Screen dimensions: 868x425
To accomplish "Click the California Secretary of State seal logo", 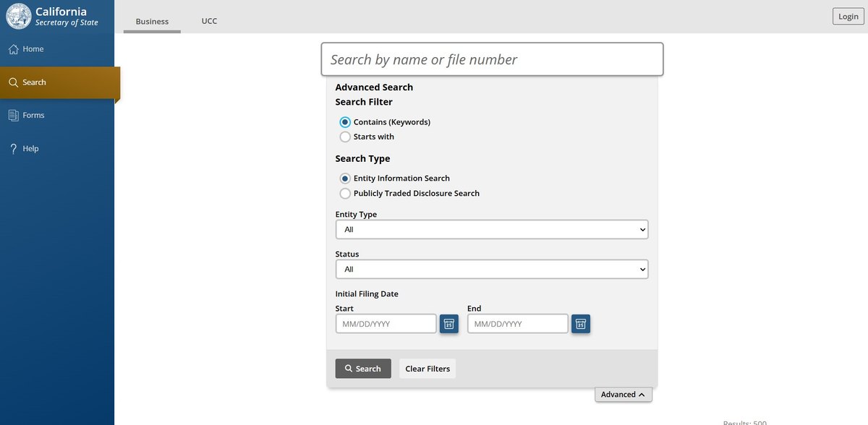I will tap(18, 17).
